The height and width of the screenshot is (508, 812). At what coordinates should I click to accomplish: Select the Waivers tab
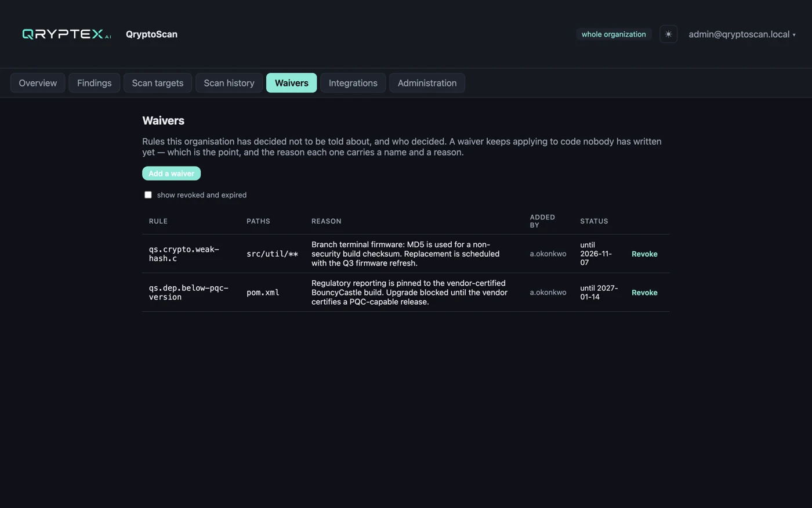291,83
